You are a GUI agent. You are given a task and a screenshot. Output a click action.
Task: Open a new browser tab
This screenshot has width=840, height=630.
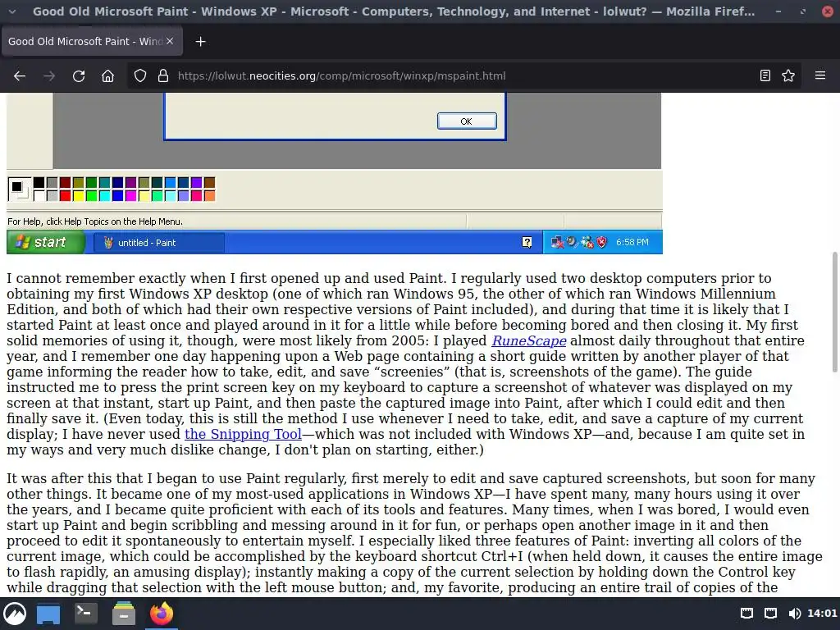[x=200, y=41]
